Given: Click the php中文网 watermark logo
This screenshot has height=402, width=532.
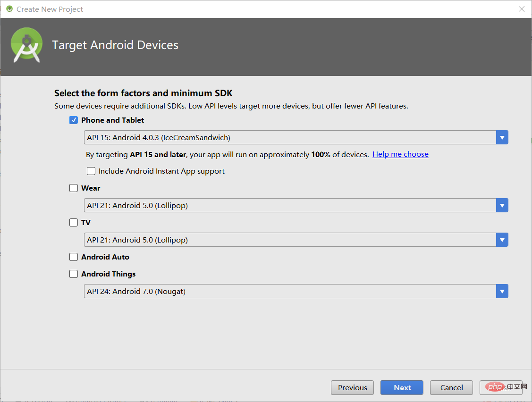Looking at the screenshot, I should pos(501,387).
